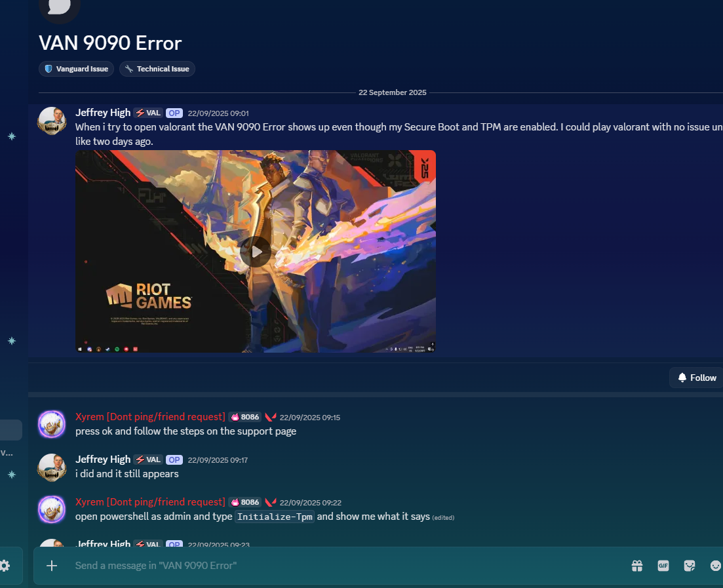Image resolution: width=723 pixels, height=588 pixels.
Task: Click the (edited) label on 09:22 message
Action: click(x=443, y=517)
